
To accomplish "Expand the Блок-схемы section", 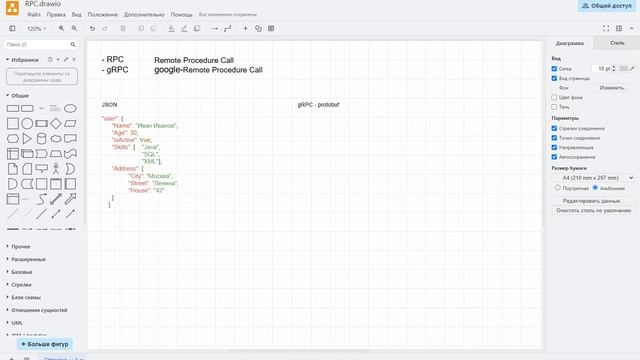I will pyautogui.click(x=23, y=297).
